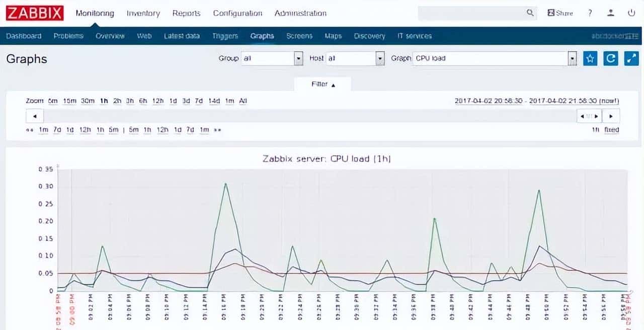The image size is (644, 330).
Task: Enter fullscreen mode with expand icon
Action: (631, 58)
